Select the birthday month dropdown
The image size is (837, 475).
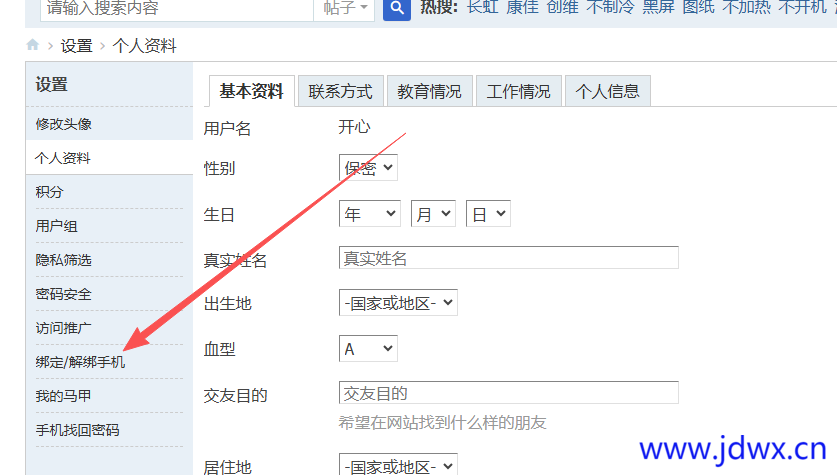[433, 214]
